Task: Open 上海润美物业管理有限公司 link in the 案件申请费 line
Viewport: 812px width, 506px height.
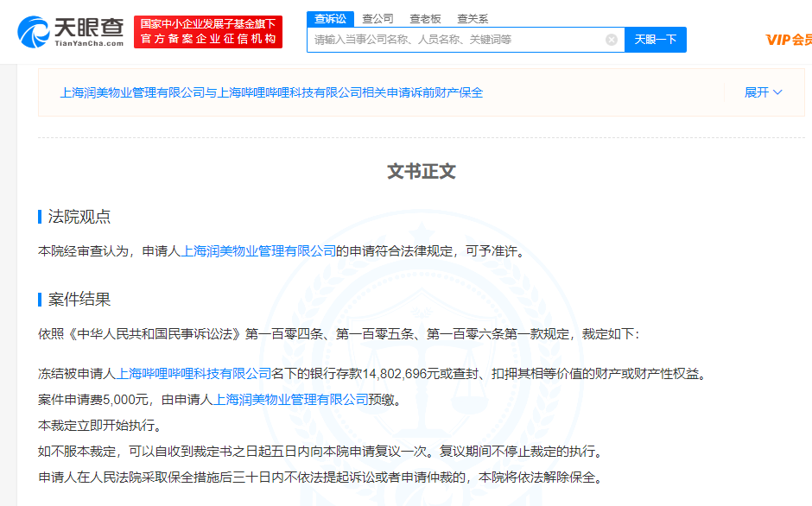Action: coord(290,400)
